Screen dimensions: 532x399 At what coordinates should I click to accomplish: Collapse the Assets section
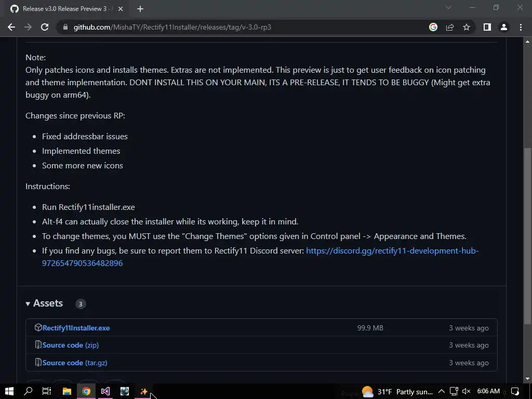45,303
